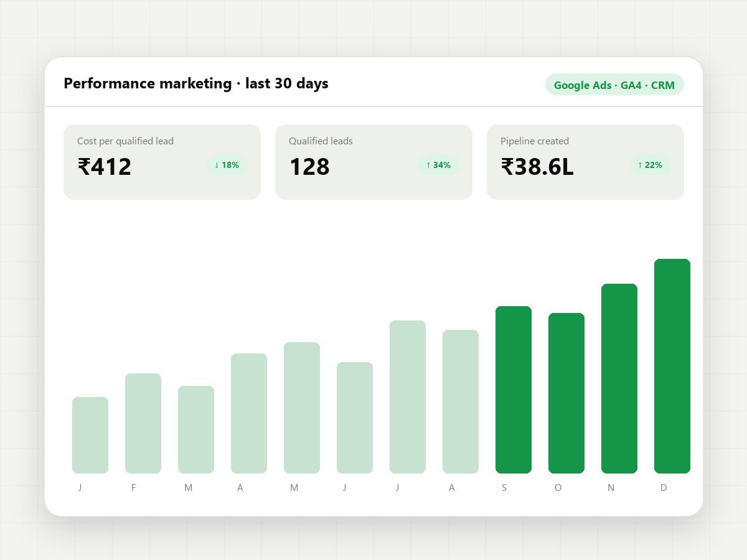Click the ↑ 22% change badge

[x=650, y=165]
